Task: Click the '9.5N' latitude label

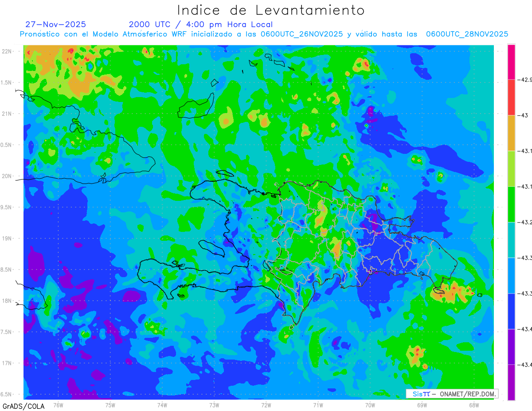Action: [7, 207]
